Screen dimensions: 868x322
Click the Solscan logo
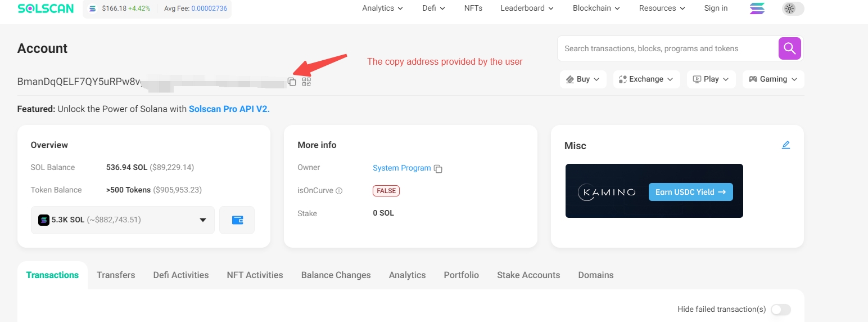click(47, 8)
